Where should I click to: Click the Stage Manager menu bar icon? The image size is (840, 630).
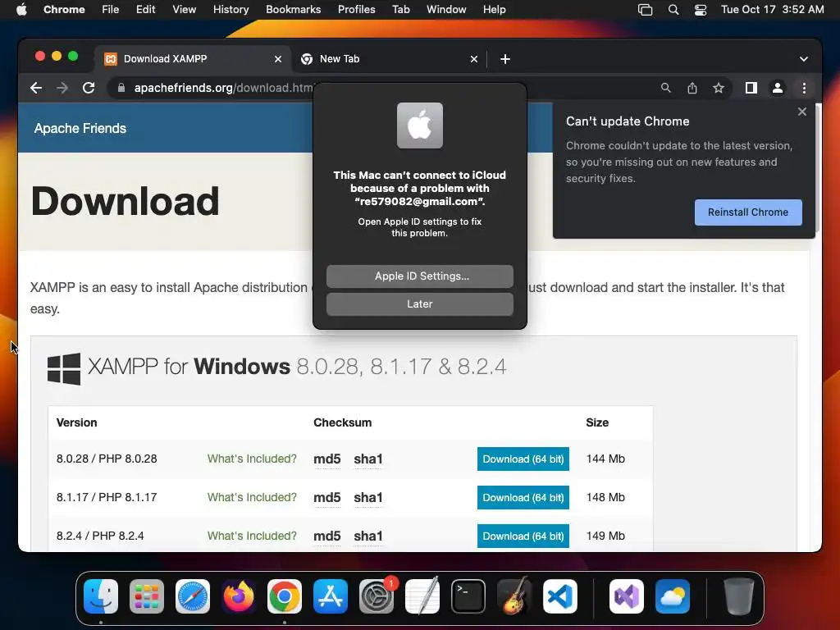click(645, 10)
